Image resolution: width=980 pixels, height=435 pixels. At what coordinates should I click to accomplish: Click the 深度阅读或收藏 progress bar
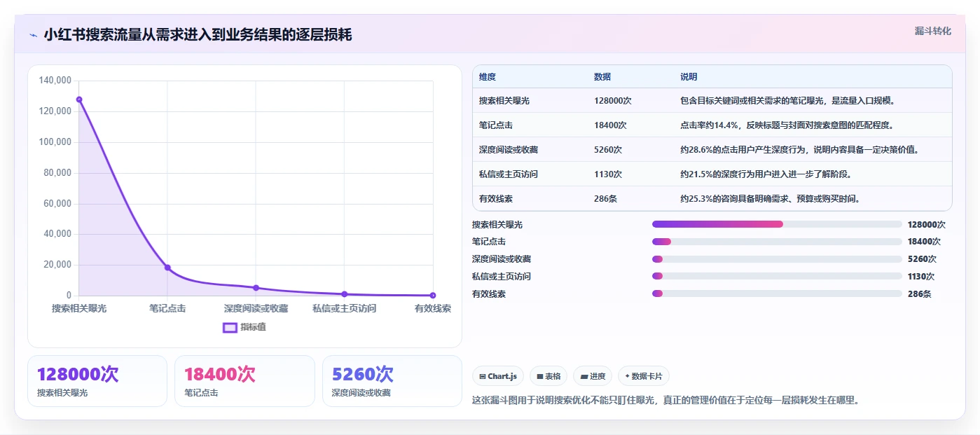click(777, 259)
